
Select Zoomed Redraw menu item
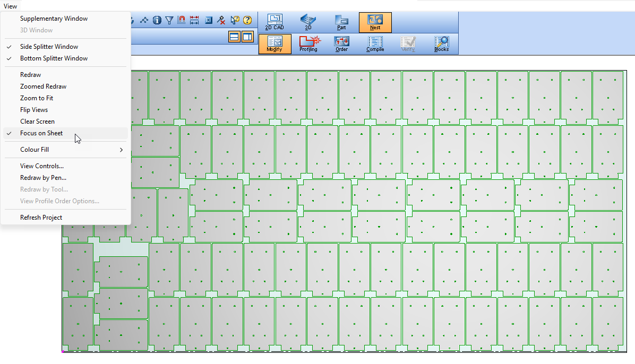click(x=66, y=86)
